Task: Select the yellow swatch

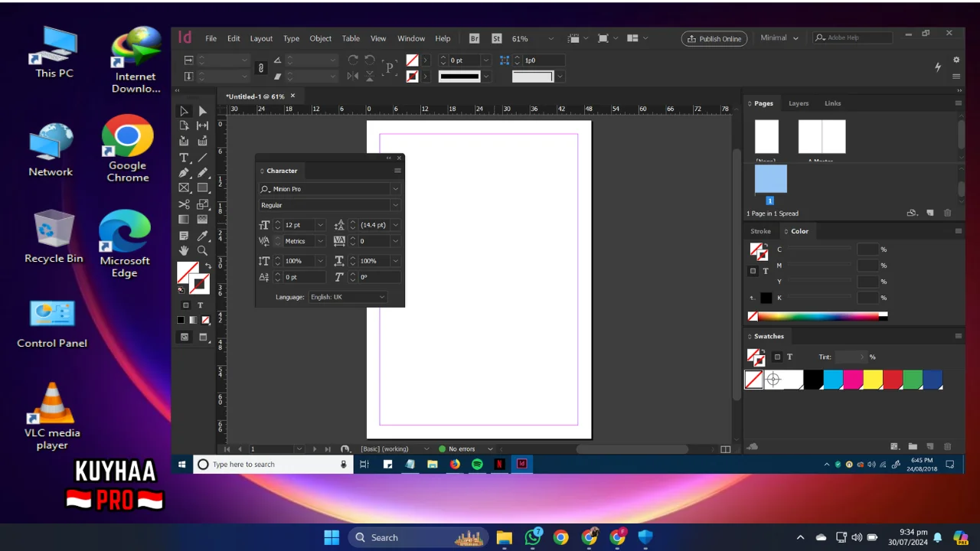Action: [x=873, y=379]
